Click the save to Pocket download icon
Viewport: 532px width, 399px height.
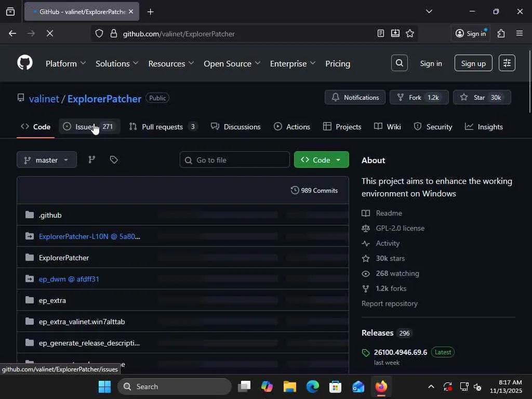(395, 33)
